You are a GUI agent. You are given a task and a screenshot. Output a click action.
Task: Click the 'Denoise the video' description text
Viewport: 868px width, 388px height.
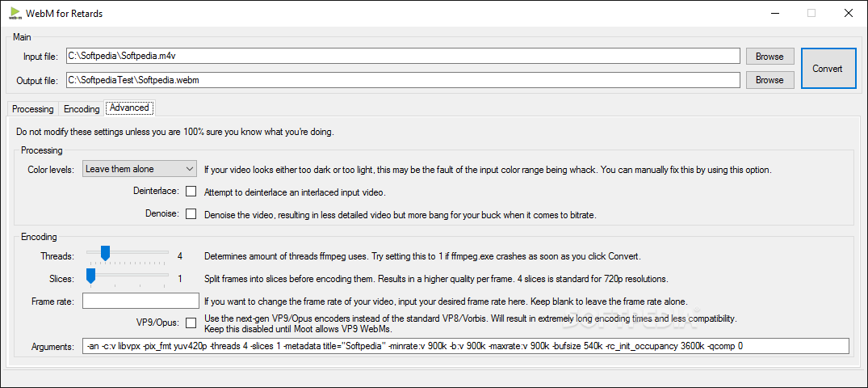[x=400, y=214]
